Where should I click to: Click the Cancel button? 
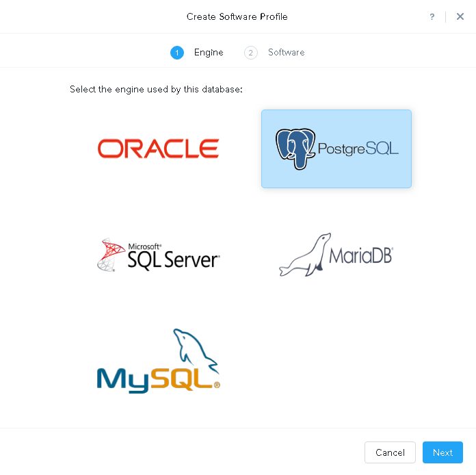tap(390, 452)
